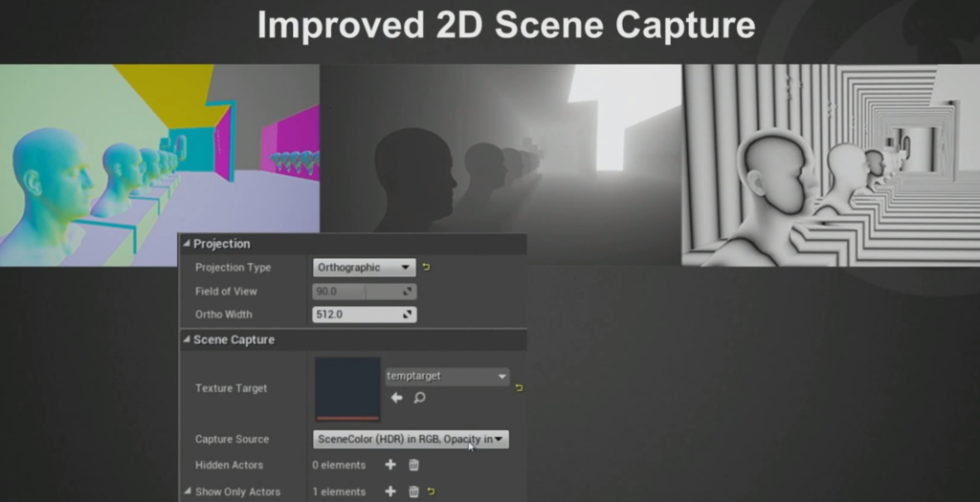The width and height of the screenshot is (980, 502).
Task: Add element to Show Only Actors
Action: pos(390,491)
